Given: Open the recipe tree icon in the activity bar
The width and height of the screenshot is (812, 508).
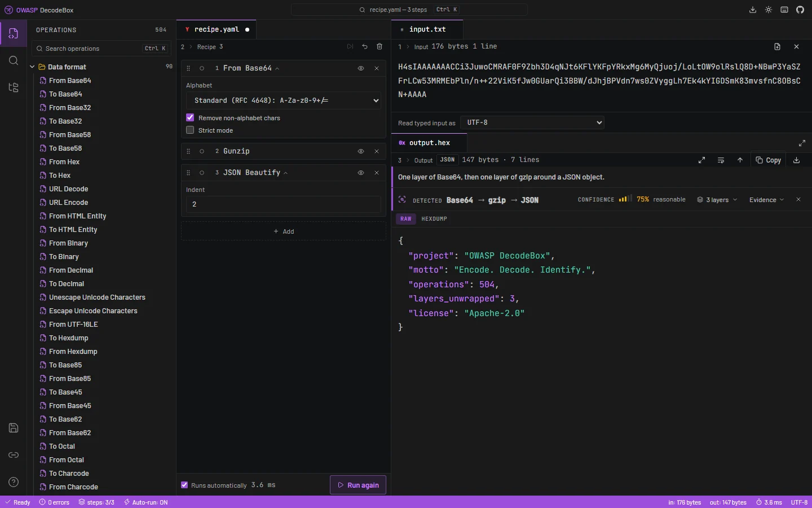Looking at the screenshot, I should pyautogui.click(x=14, y=87).
